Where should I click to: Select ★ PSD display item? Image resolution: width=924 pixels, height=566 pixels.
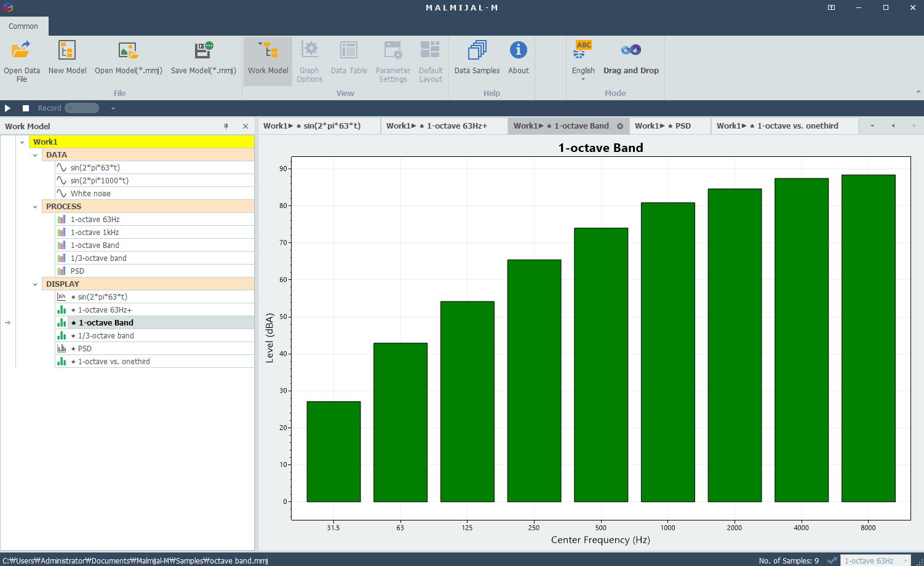(154, 348)
